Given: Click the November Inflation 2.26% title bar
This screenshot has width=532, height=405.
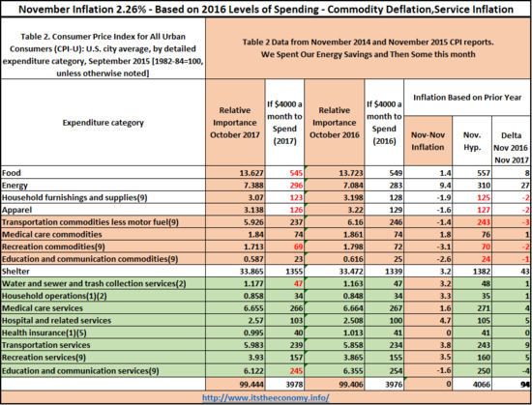Looking at the screenshot, I should 266,9.
